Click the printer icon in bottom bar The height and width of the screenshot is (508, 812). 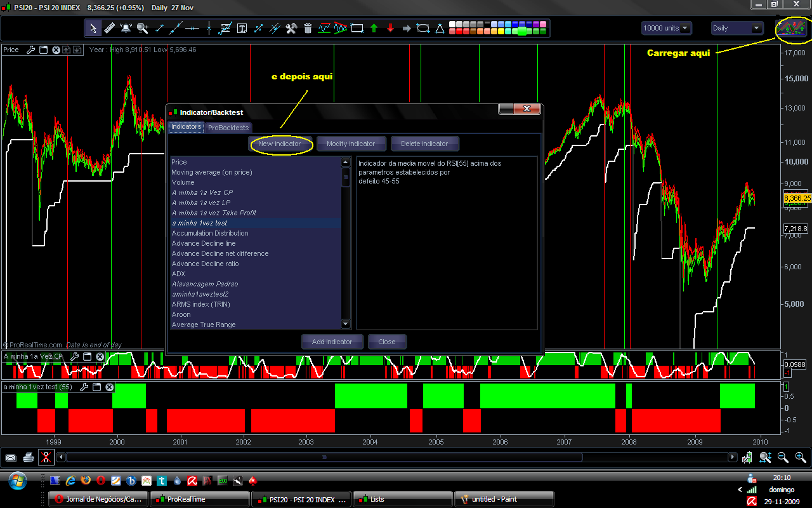[x=28, y=457]
